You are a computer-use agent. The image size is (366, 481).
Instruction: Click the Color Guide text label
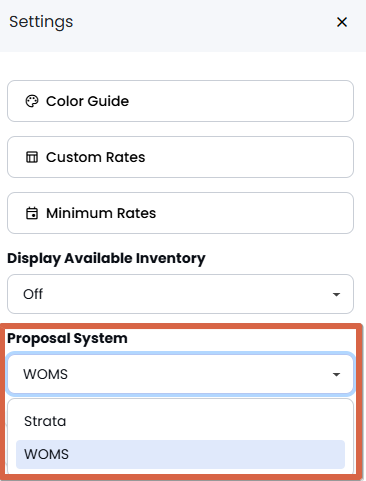87,101
